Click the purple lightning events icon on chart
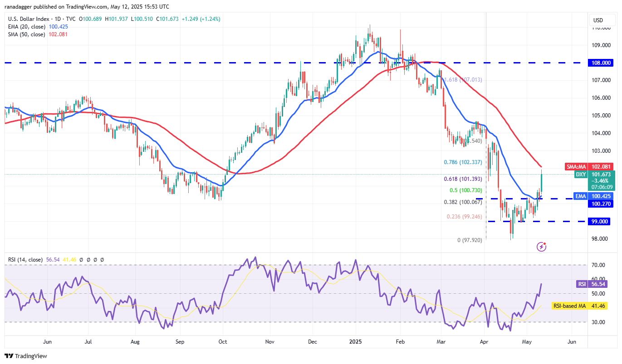Image resolution: width=622 pixels, height=364 pixels. pos(541,247)
